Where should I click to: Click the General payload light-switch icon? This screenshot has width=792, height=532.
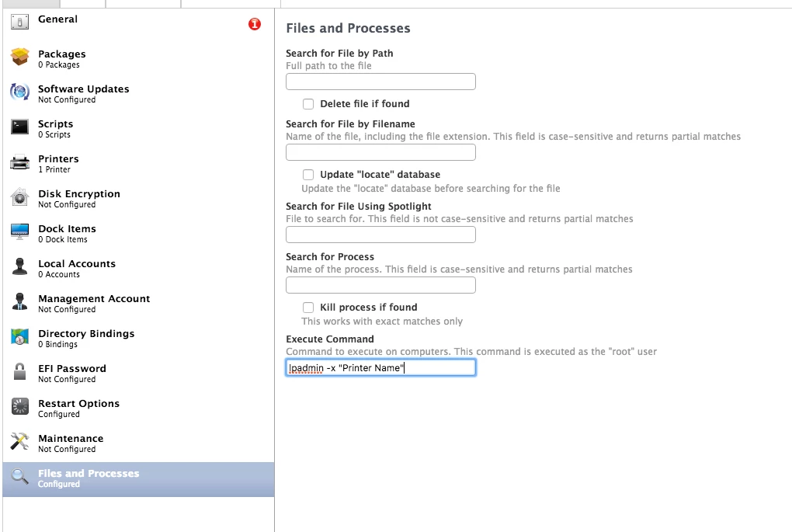[x=19, y=22]
